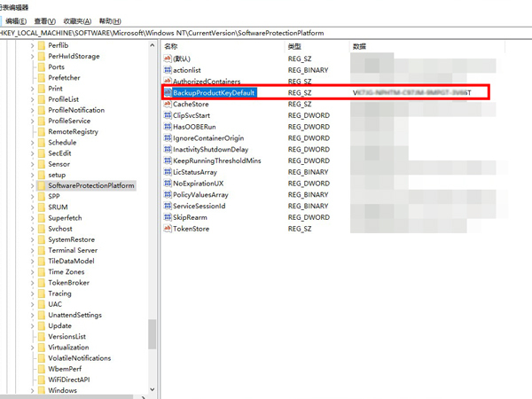
Task: Click the Terminal Server folder icon
Action: (x=41, y=251)
